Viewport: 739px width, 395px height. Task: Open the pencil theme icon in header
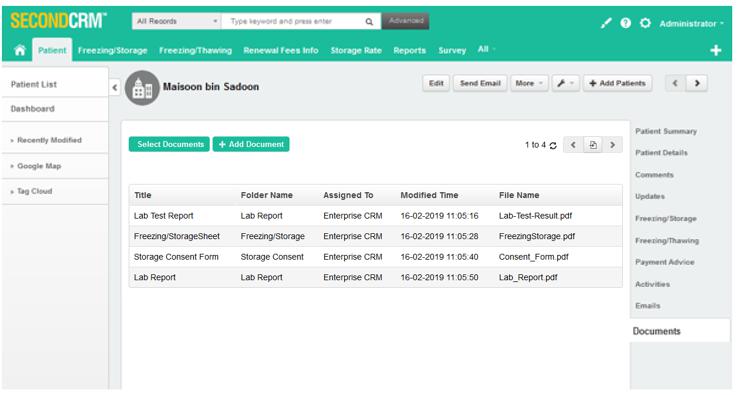point(606,23)
